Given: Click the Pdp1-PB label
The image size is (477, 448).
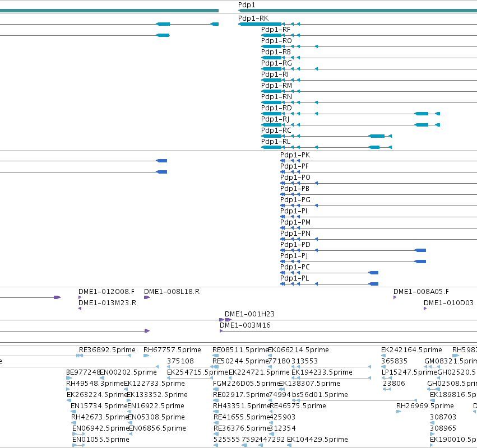Looking at the screenshot, I should [295, 188].
